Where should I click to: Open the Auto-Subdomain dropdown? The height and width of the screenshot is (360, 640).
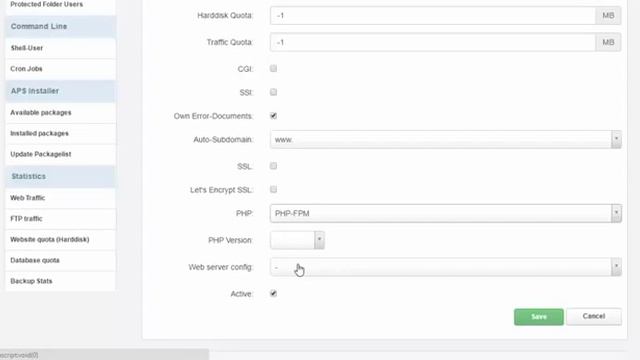click(446, 140)
